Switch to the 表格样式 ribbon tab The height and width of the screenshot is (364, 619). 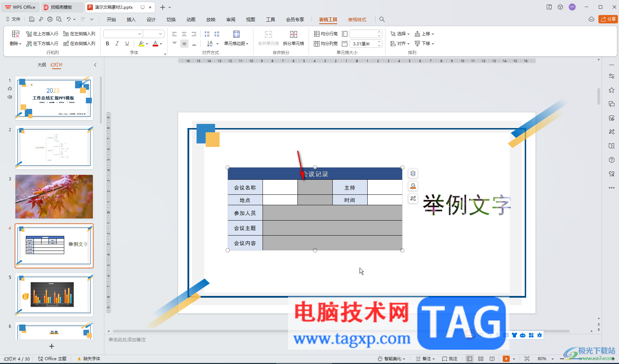click(x=357, y=20)
